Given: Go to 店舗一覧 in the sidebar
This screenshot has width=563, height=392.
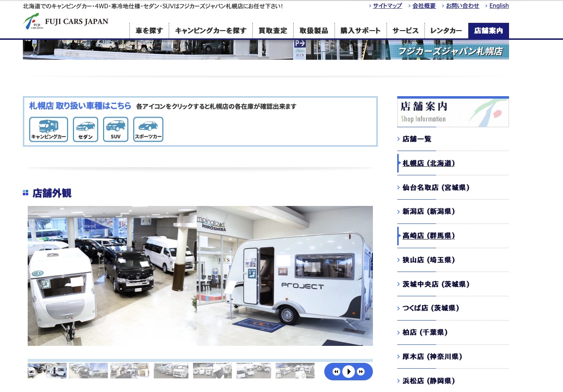Looking at the screenshot, I should pyautogui.click(x=417, y=139).
